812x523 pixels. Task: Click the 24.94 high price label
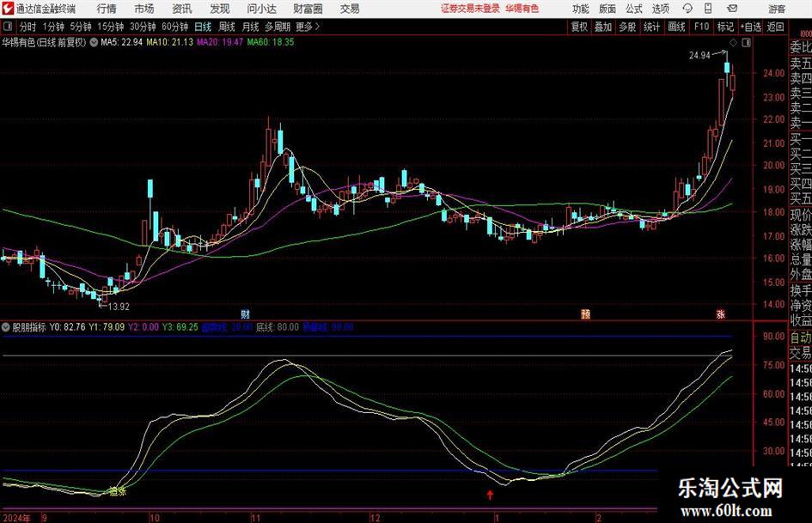pos(699,56)
